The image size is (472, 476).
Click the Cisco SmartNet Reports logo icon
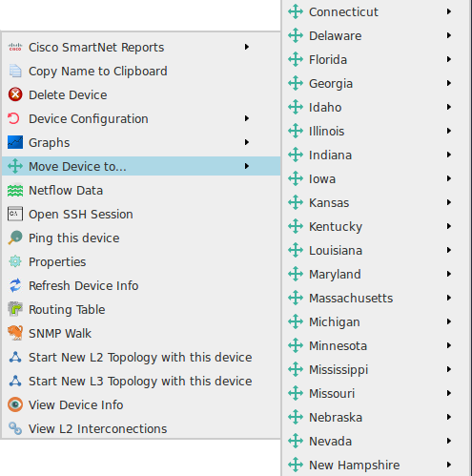[15, 48]
